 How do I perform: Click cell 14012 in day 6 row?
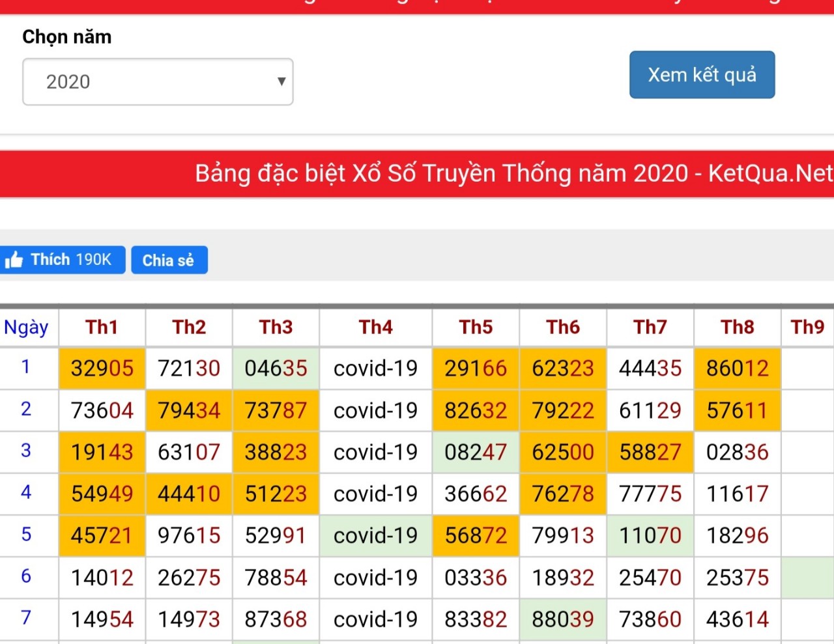click(102, 577)
